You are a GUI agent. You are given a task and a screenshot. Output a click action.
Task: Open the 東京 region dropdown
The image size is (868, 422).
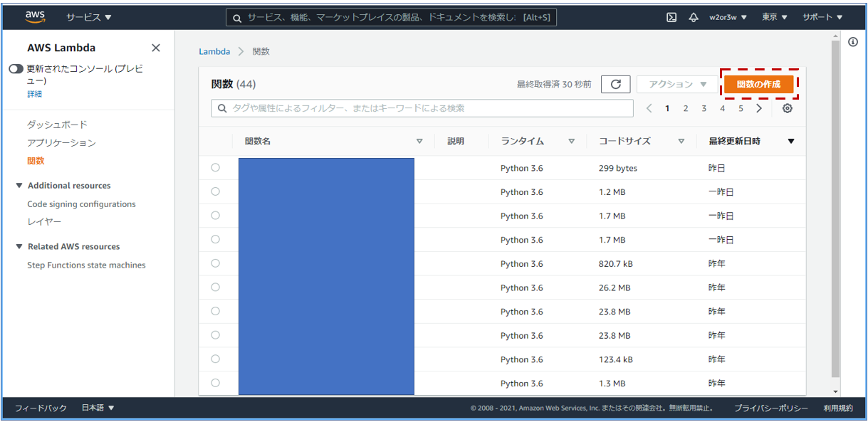pos(773,16)
